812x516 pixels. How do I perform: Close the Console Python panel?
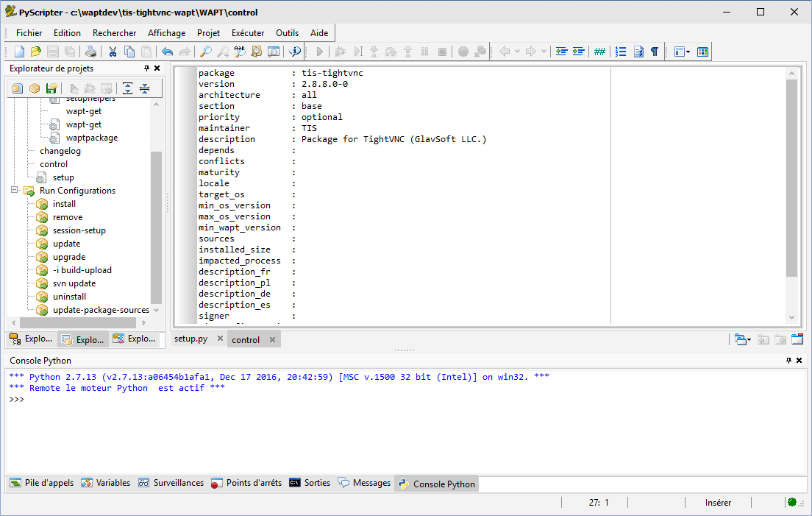799,360
